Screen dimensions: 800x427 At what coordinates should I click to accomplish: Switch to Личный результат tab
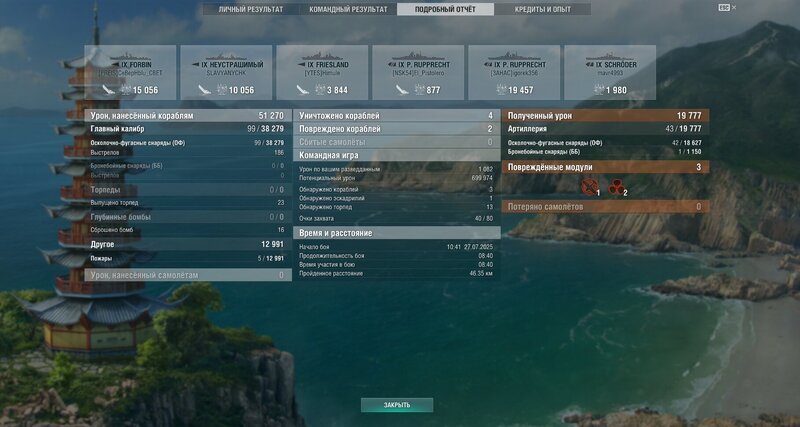coord(251,9)
